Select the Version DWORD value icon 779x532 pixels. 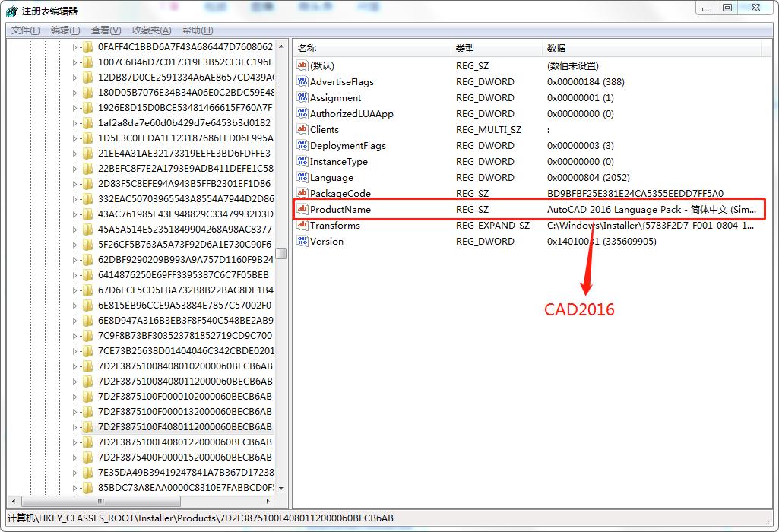[302, 241]
